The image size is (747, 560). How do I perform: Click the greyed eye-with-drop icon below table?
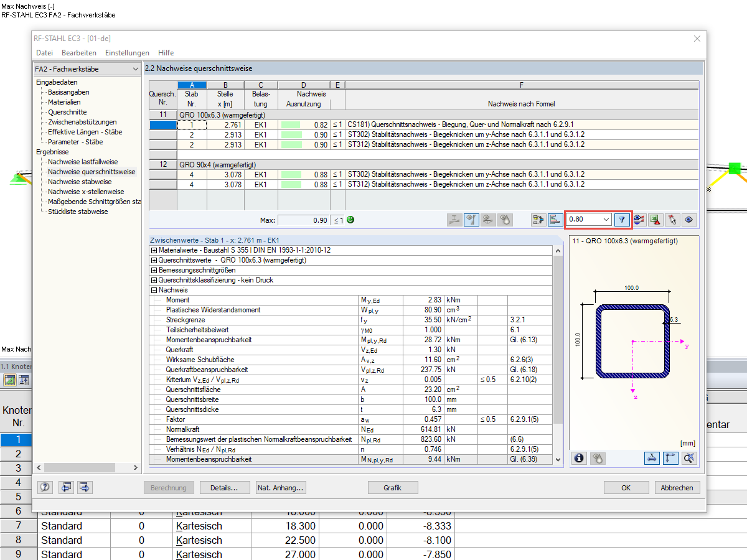[x=505, y=220]
